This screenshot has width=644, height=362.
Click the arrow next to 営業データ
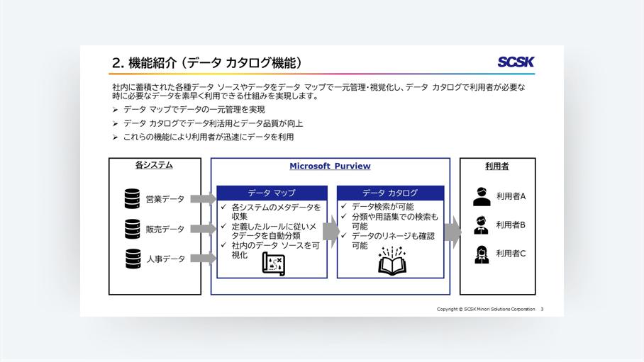[x=204, y=199]
